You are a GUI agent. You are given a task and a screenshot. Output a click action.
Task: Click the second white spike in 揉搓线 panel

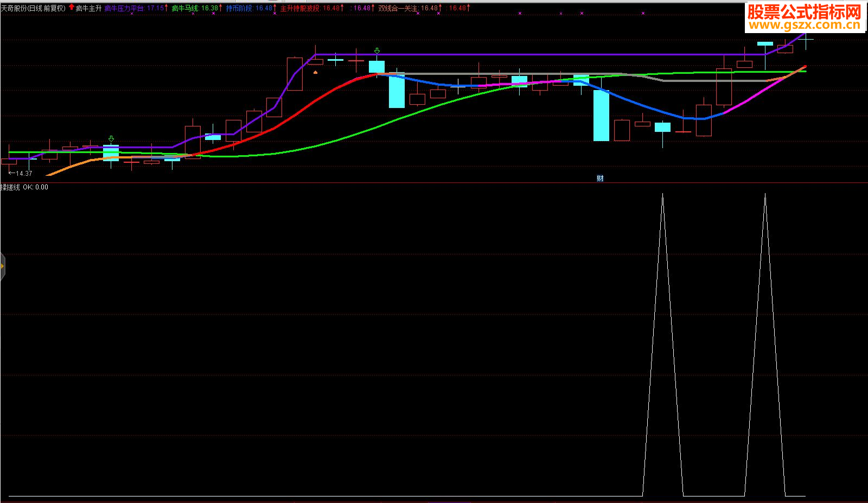pos(765,345)
